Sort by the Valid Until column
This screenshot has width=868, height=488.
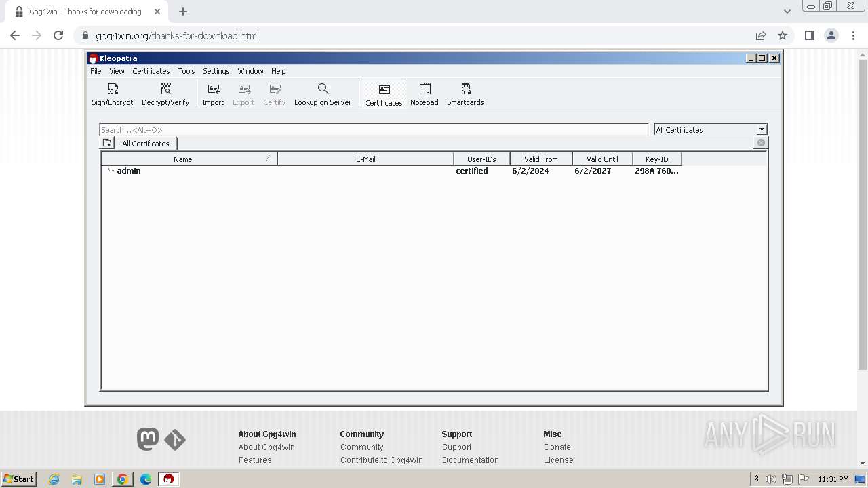602,159
